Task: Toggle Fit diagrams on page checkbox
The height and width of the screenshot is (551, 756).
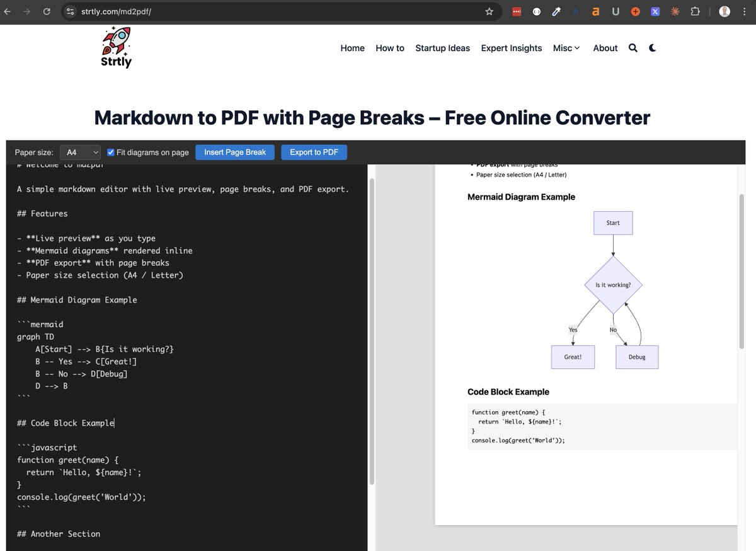Action: coord(111,152)
